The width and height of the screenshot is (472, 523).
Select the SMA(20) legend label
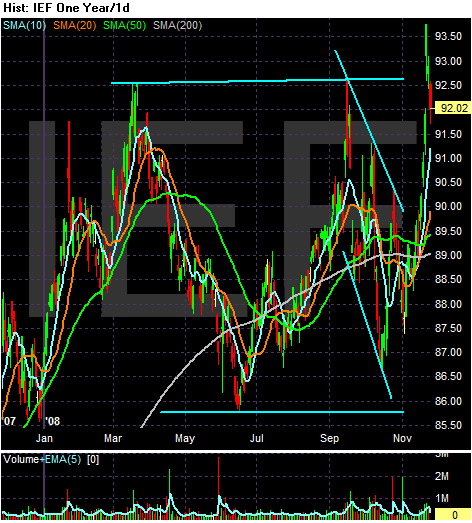pyautogui.click(x=75, y=25)
